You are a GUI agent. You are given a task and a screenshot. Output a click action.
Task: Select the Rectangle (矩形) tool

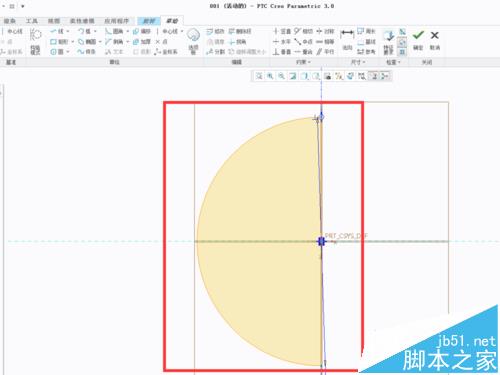(59, 42)
